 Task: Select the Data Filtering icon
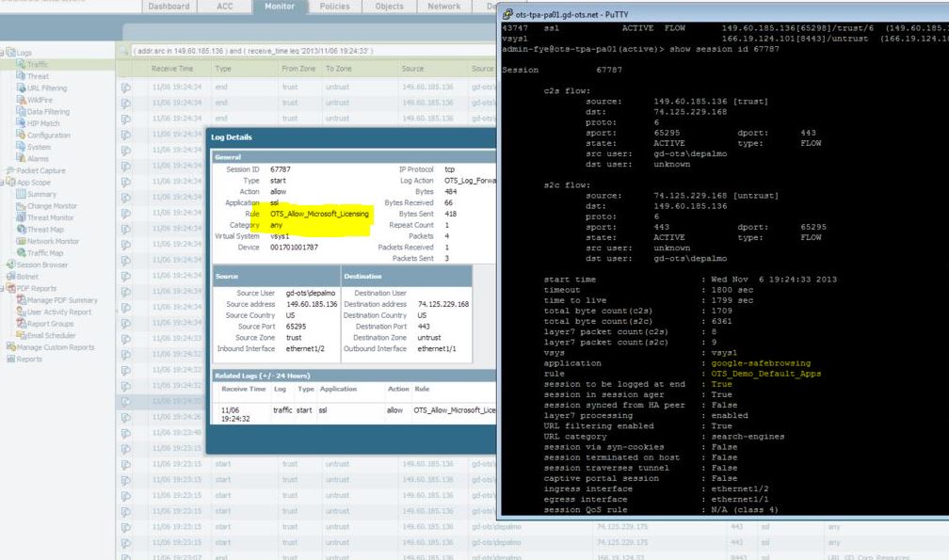21,111
